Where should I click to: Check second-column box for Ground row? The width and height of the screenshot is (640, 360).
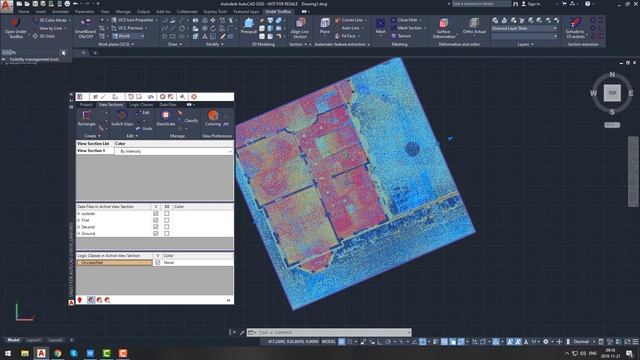pos(167,233)
